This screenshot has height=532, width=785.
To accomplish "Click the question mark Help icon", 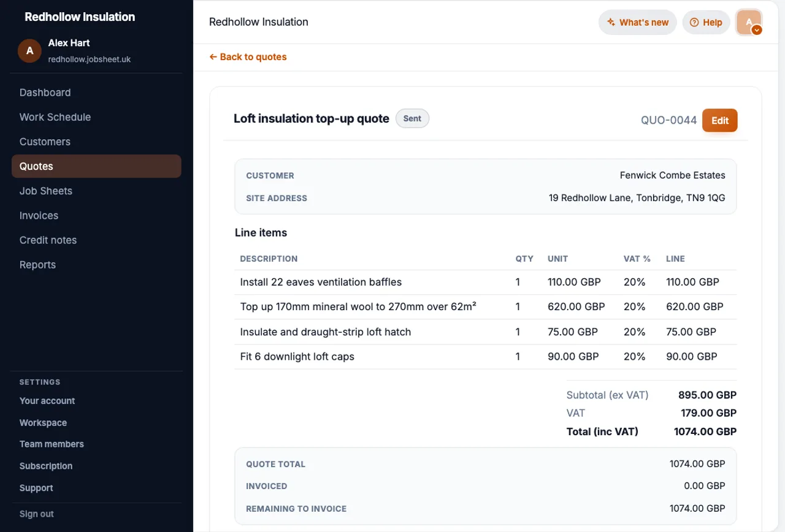I will (x=694, y=22).
